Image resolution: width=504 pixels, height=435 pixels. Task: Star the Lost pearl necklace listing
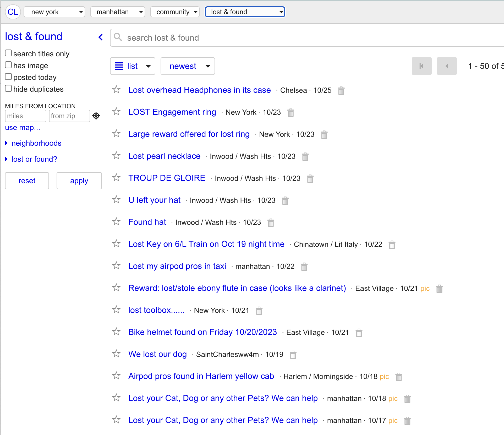[x=116, y=156]
